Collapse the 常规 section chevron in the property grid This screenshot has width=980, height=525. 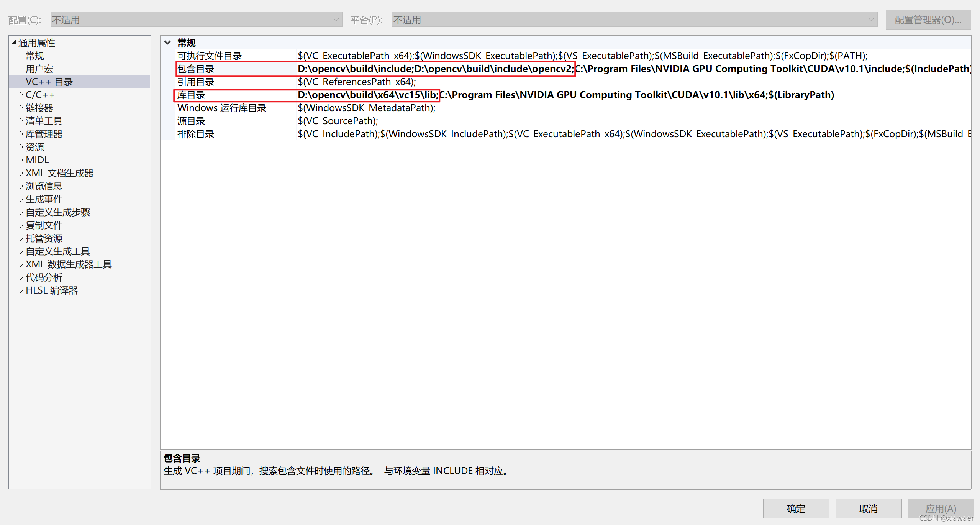tap(167, 43)
